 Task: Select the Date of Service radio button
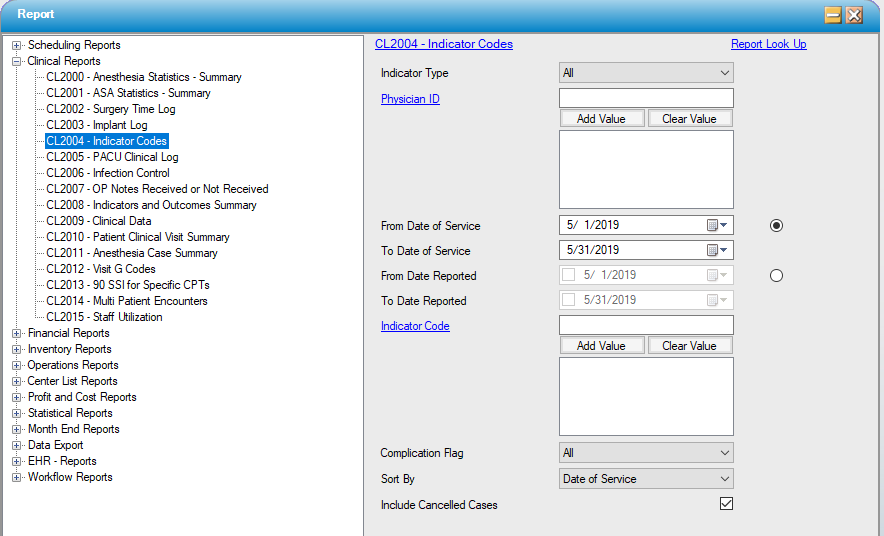(x=776, y=225)
